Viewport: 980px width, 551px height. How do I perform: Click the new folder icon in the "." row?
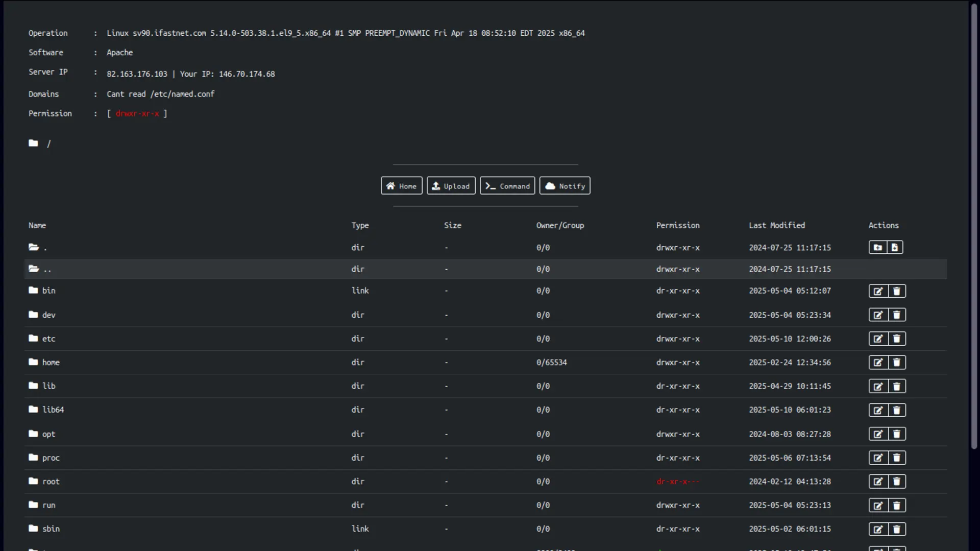point(878,248)
